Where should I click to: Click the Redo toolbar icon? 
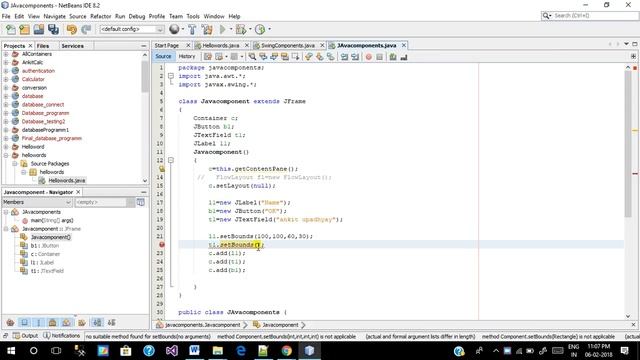[86, 29]
